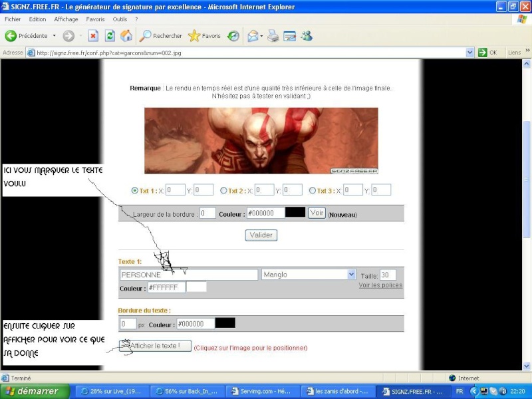Click scrollbar down arrow
Screen dimensions: 532x399
coord(526,366)
